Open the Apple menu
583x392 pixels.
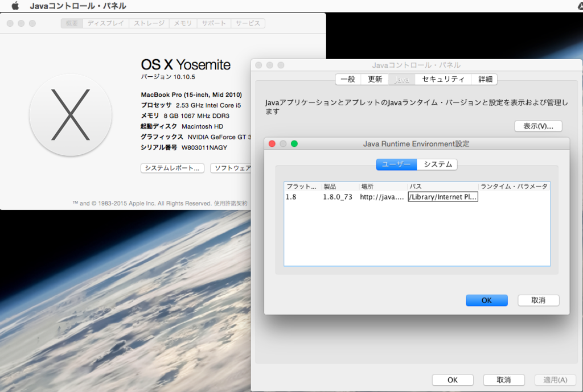[x=15, y=6]
